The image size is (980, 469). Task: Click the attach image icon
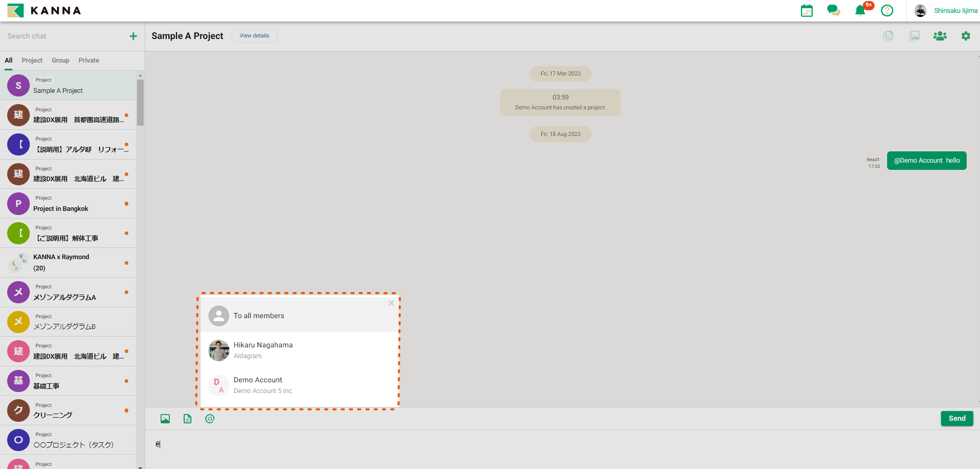[x=165, y=419]
